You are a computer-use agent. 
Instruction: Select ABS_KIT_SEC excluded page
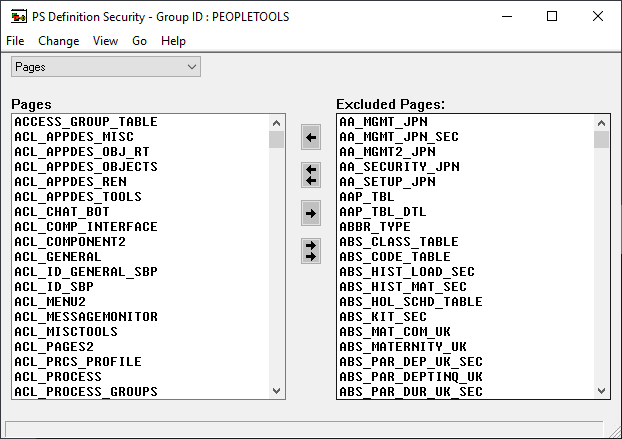point(466,317)
